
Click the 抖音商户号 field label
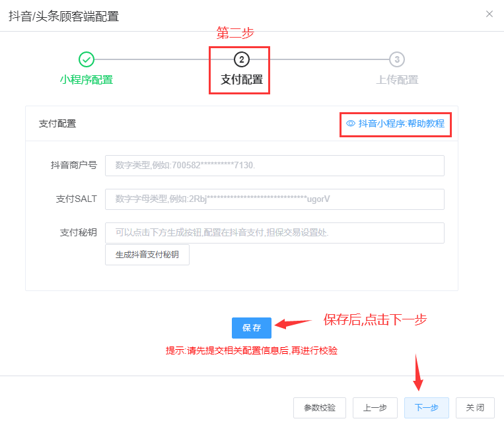(74, 165)
